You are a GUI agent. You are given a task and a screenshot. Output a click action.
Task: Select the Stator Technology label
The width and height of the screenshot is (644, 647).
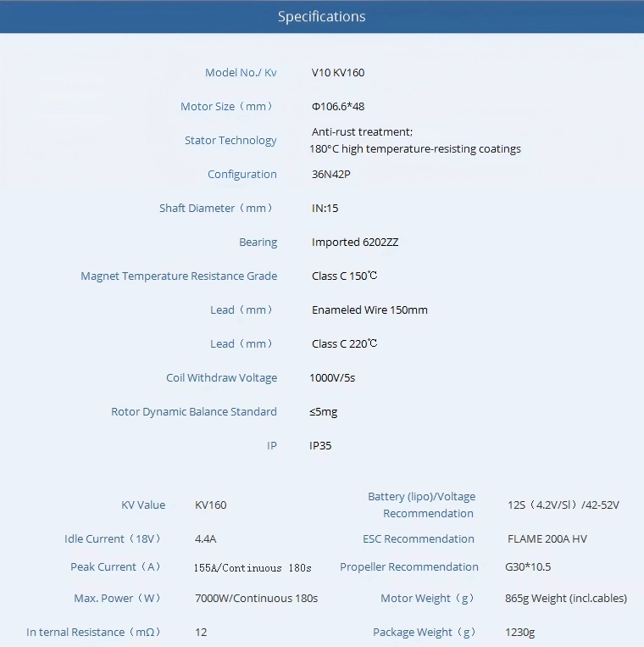pyautogui.click(x=230, y=141)
